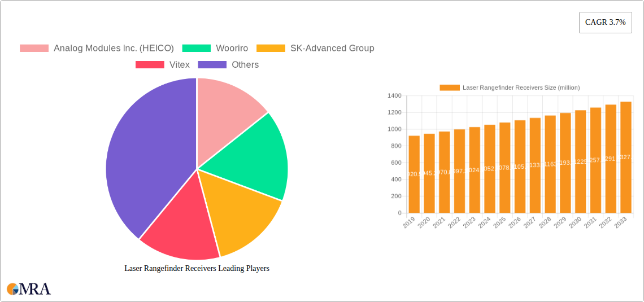Click the orange bar for 2024

(490, 169)
